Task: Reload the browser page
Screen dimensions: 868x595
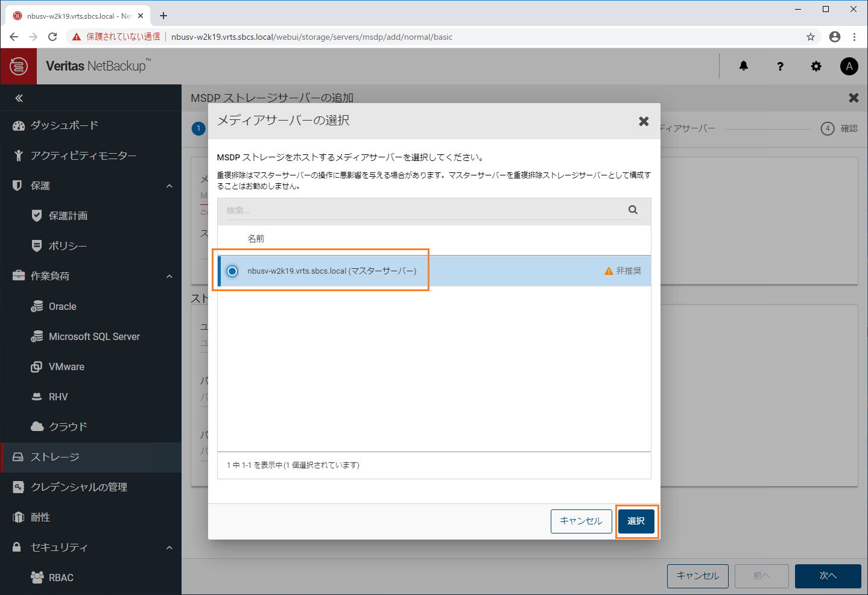Action: tap(52, 37)
